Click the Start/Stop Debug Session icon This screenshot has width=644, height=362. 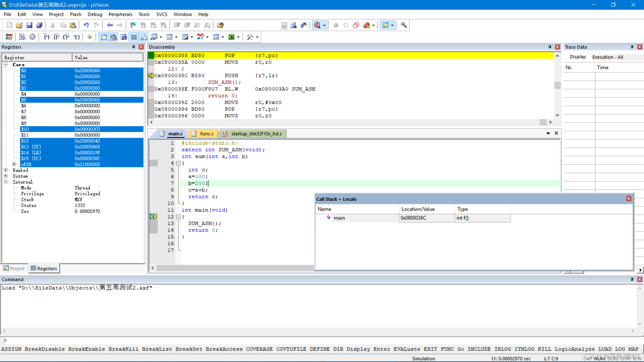click(317, 25)
